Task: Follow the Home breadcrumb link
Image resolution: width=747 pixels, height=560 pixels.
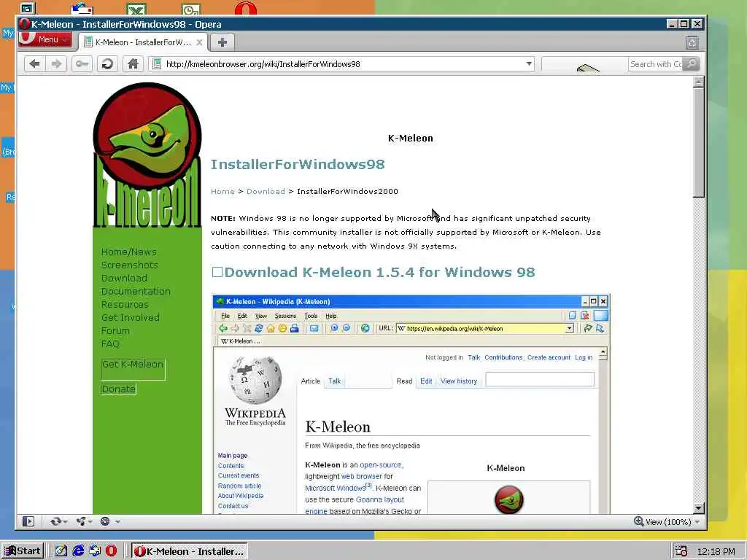Action: coord(222,192)
